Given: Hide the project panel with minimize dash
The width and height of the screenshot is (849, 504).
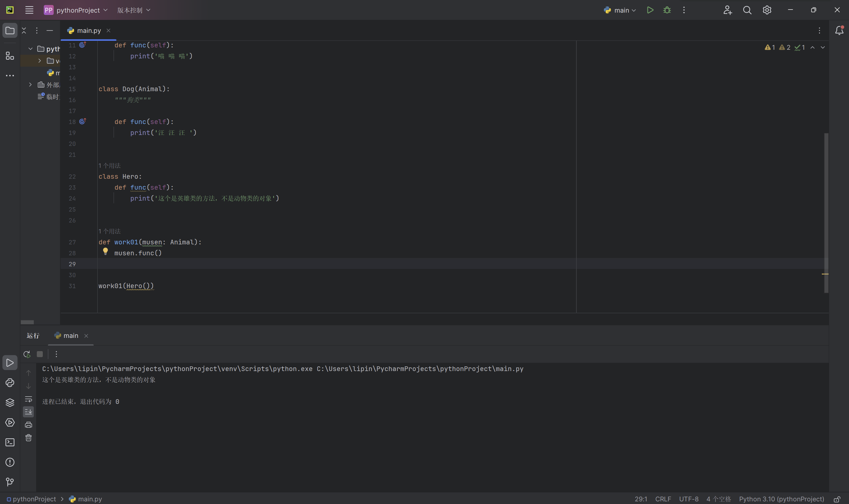Looking at the screenshot, I should [x=50, y=31].
